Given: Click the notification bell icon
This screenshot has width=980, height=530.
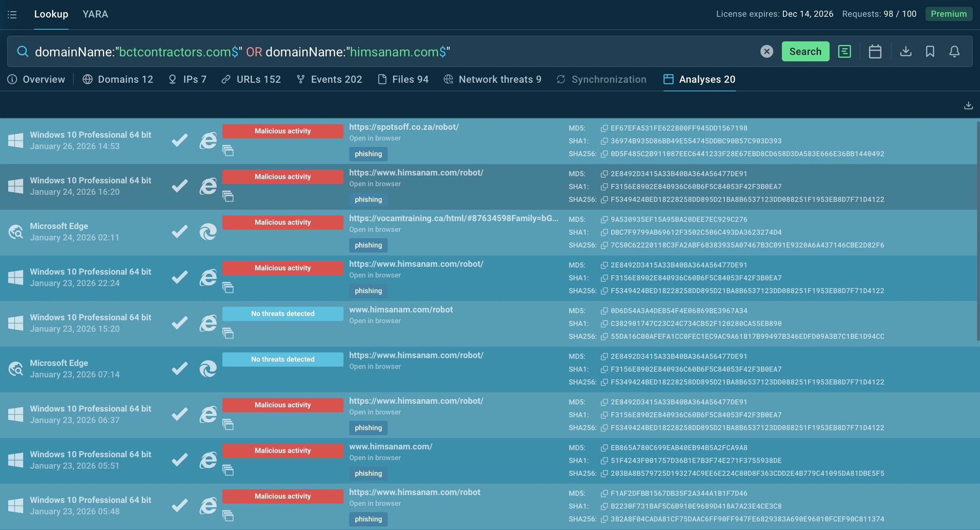Looking at the screenshot, I should pyautogui.click(x=954, y=51).
